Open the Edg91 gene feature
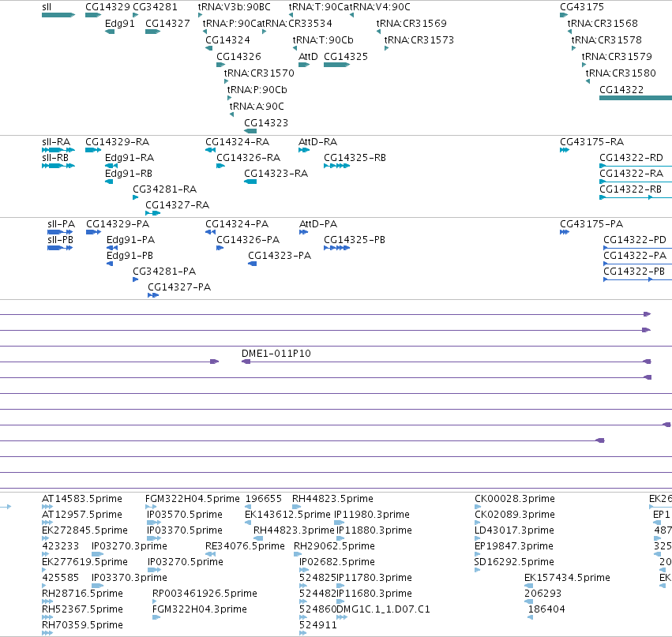Screen dimensions: 672x637 (x=110, y=32)
